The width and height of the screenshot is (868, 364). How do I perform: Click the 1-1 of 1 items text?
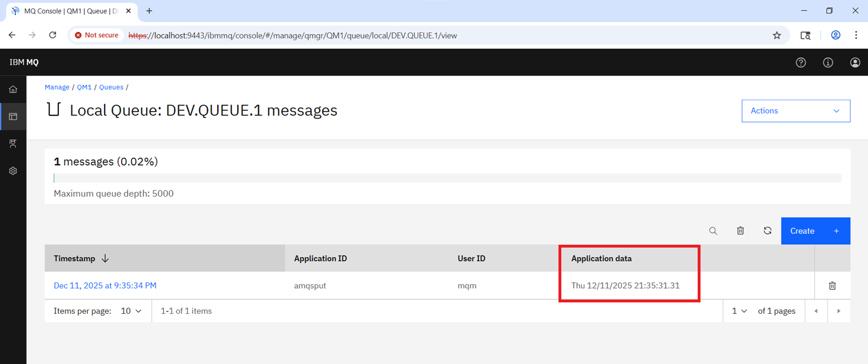[x=186, y=311]
